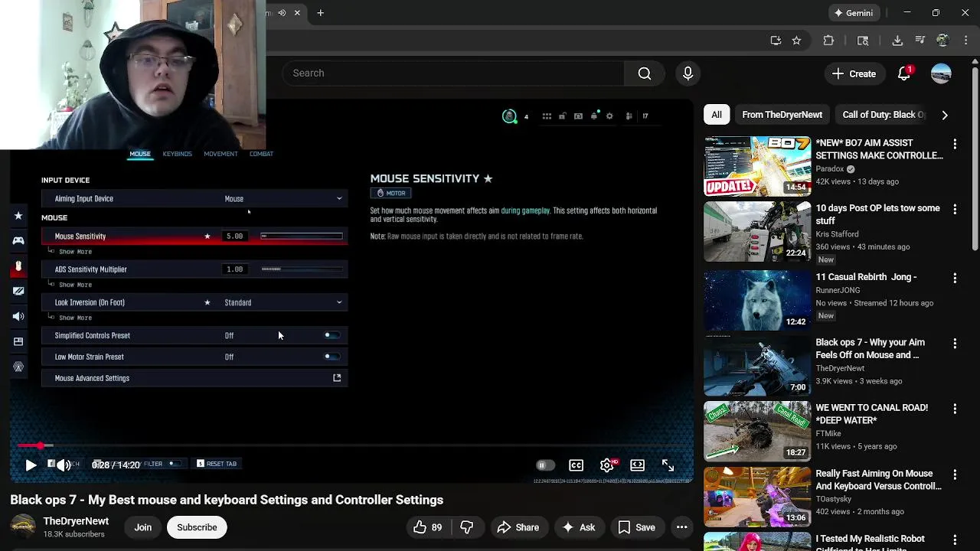This screenshot has width=980, height=551.
Task: Open Chrome three-dot menu
Action: coord(965,41)
